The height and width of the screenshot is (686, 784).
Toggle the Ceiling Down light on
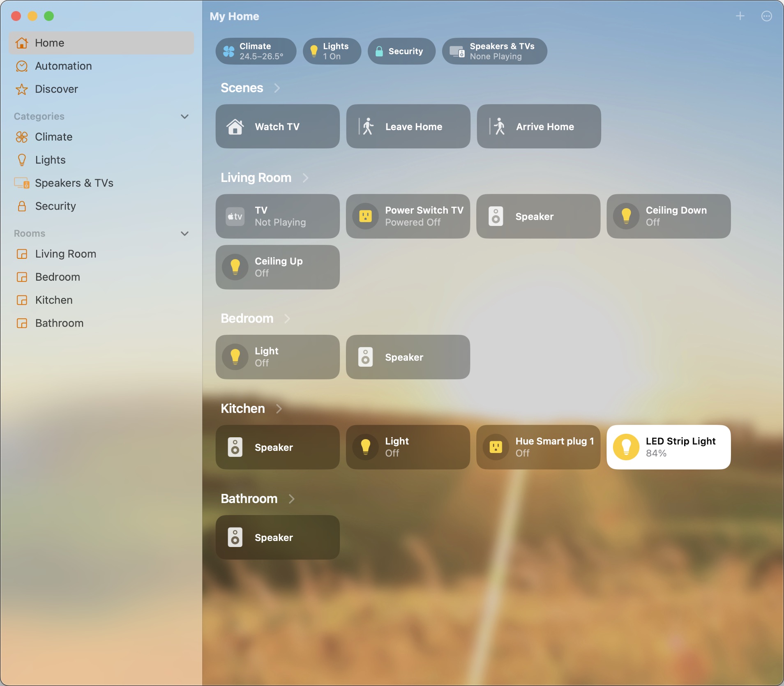coord(626,216)
